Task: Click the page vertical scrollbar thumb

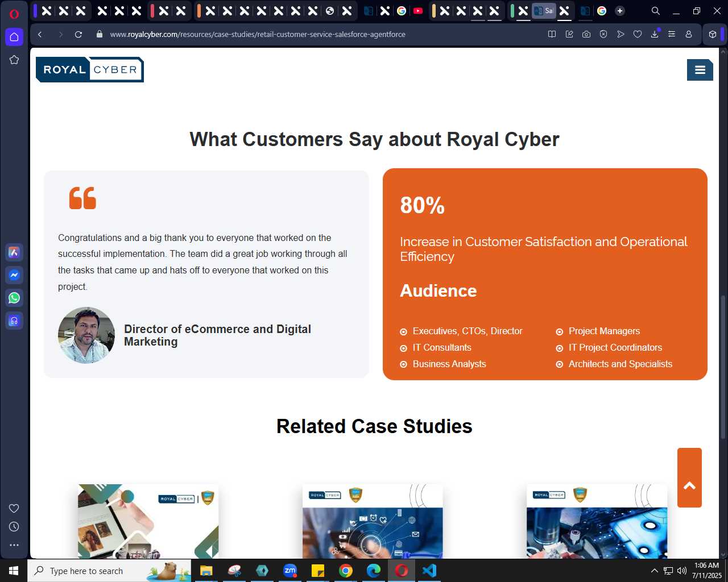Action: (723, 367)
